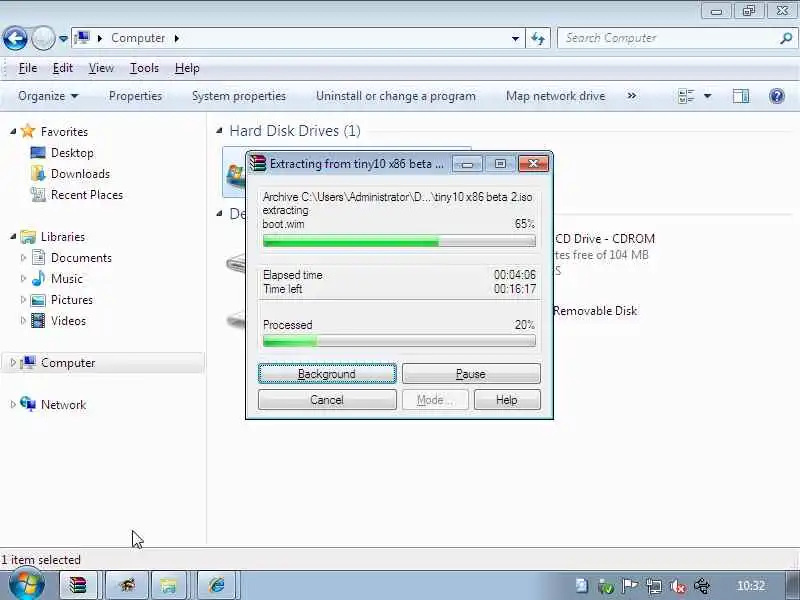Image resolution: width=800 pixels, height=600 pixels.
Task: Open the Edit menu
Action: coord(63,68)
